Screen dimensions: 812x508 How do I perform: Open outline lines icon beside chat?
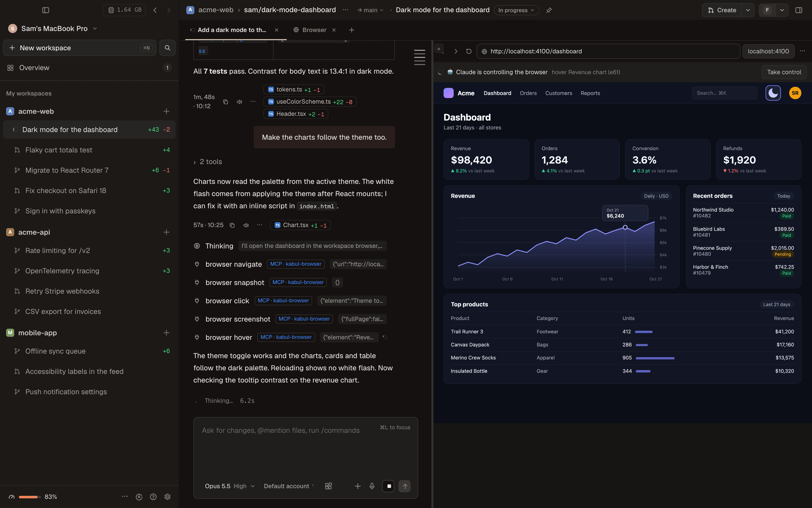419,57
